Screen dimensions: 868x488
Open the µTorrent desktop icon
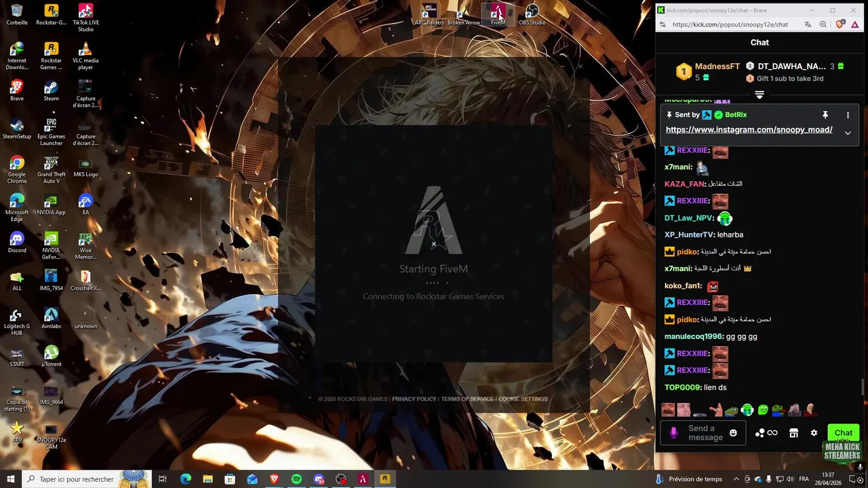(51, 357)
